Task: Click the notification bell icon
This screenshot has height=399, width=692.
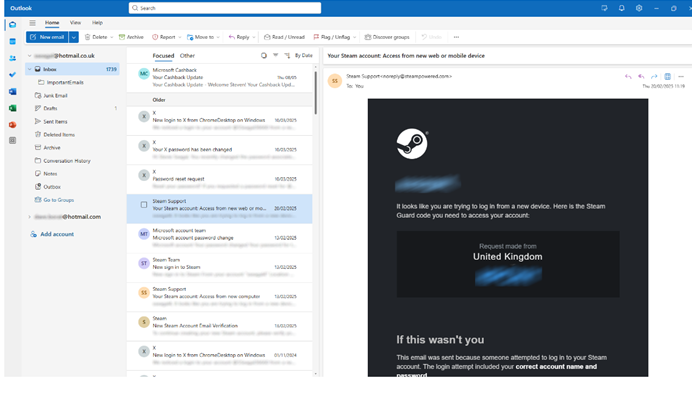Action: [x=621, y=8]
